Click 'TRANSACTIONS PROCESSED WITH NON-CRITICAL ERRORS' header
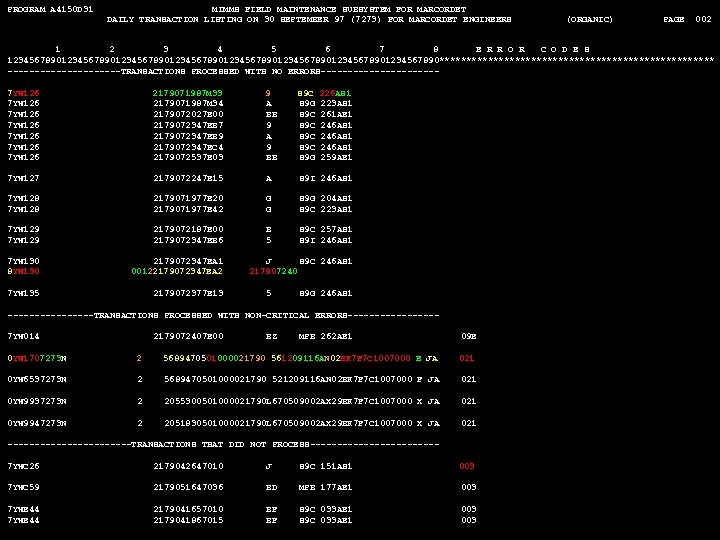 click(x=223, y=315)
